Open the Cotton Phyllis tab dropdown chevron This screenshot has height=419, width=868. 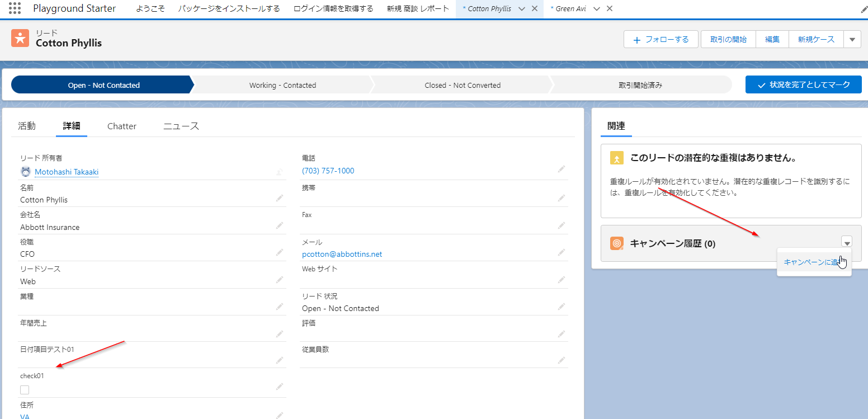[x=522, y=9]
